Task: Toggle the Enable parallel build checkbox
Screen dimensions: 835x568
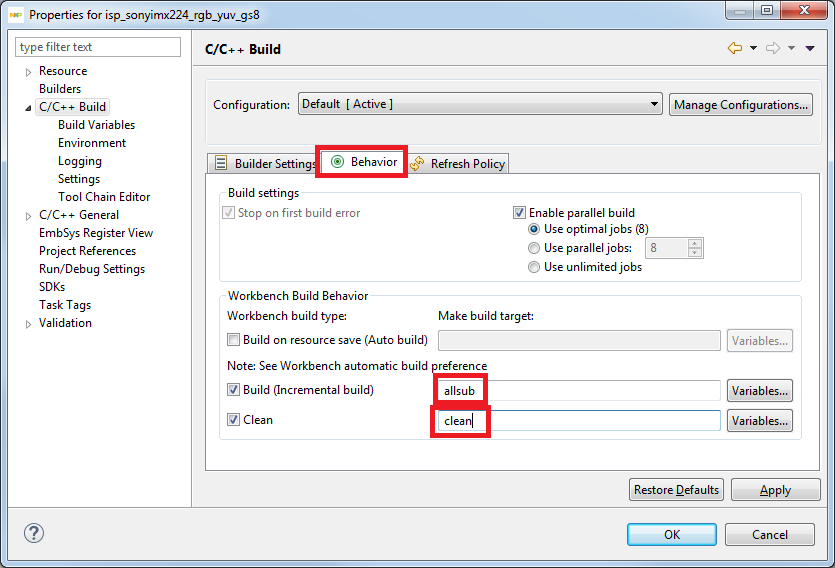Action: (519, 213)
